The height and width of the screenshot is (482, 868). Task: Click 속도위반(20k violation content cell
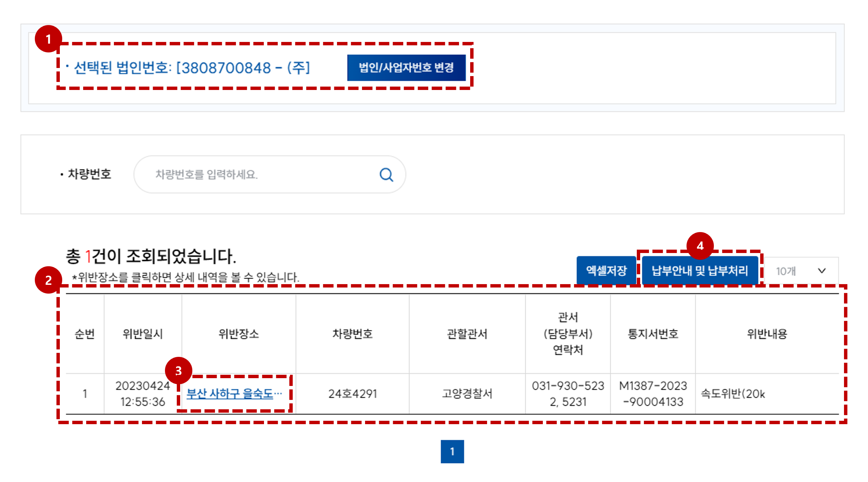tap(733, 394)
